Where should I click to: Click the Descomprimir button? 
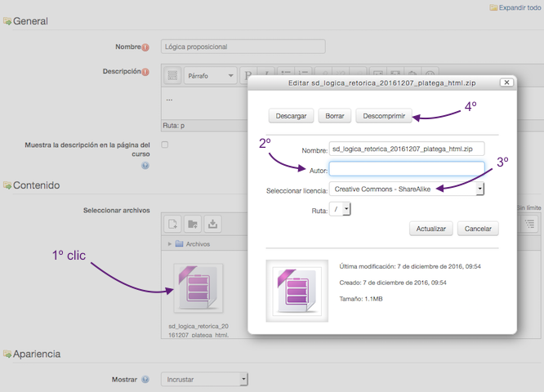coord(384,116)
